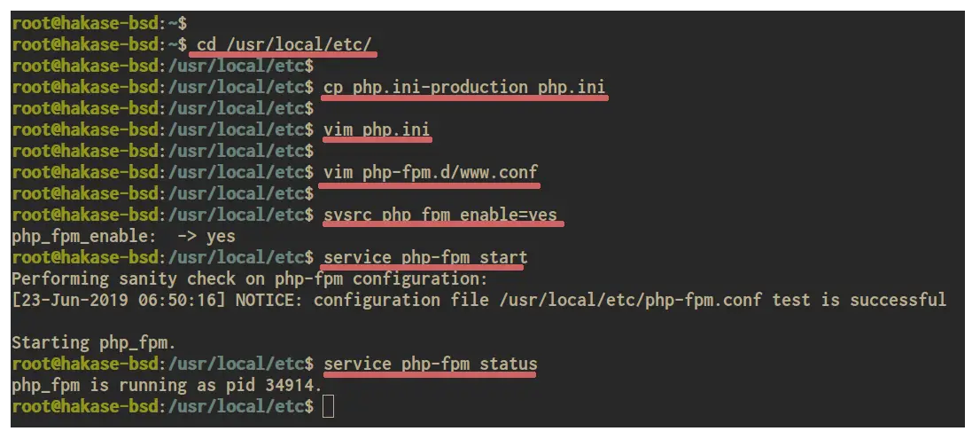Click the 'service php-fpm start' command
Image resolution: width=980 pixels, height=439 pixels.
point(425,257)
